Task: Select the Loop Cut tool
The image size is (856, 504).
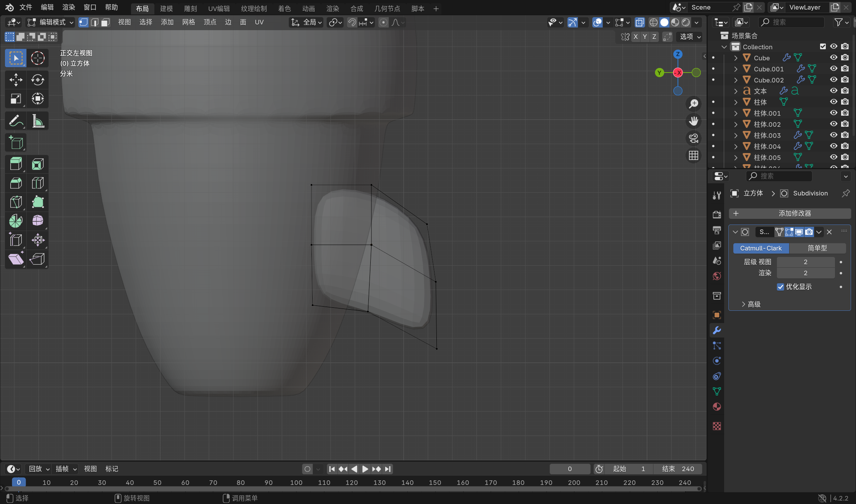Action: [x=37, y=183]
